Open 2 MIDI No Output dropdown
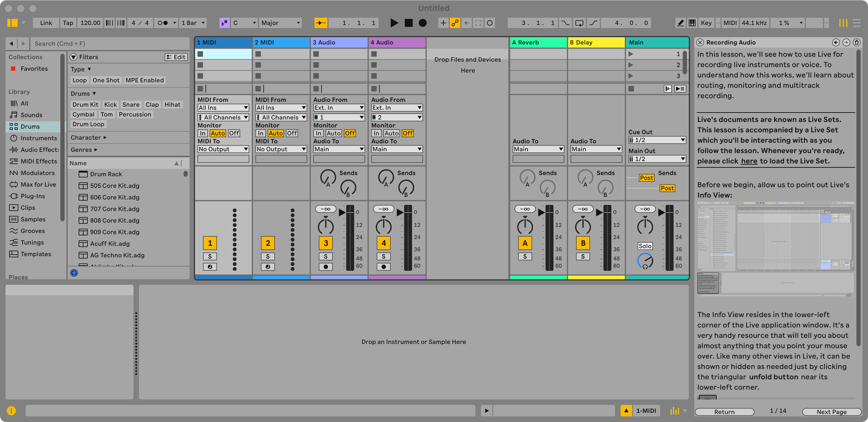868x422 pixels. click(x=281, y=149)
